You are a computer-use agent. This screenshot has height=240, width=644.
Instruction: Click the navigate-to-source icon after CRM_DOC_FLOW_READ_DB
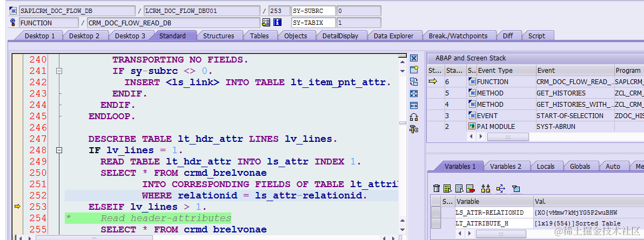266,23
